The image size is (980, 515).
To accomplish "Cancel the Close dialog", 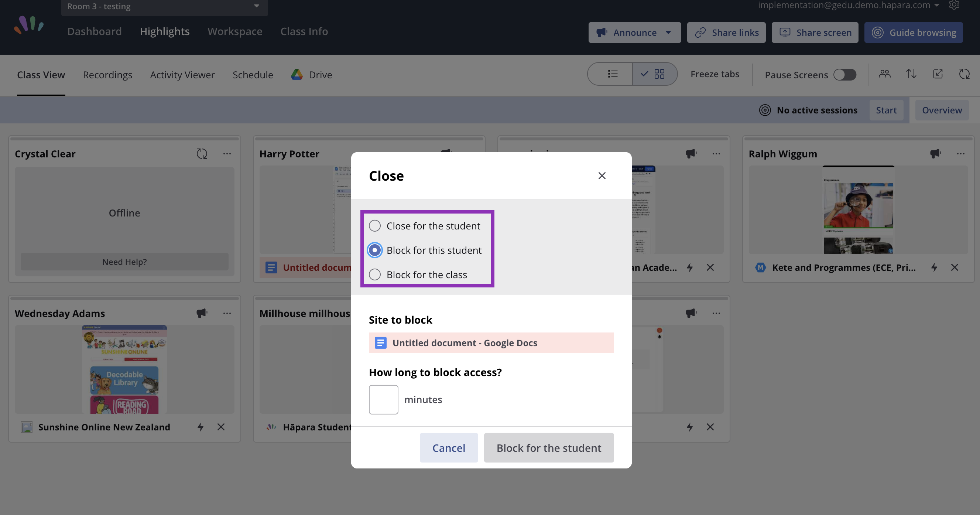I will click(449, 448).
